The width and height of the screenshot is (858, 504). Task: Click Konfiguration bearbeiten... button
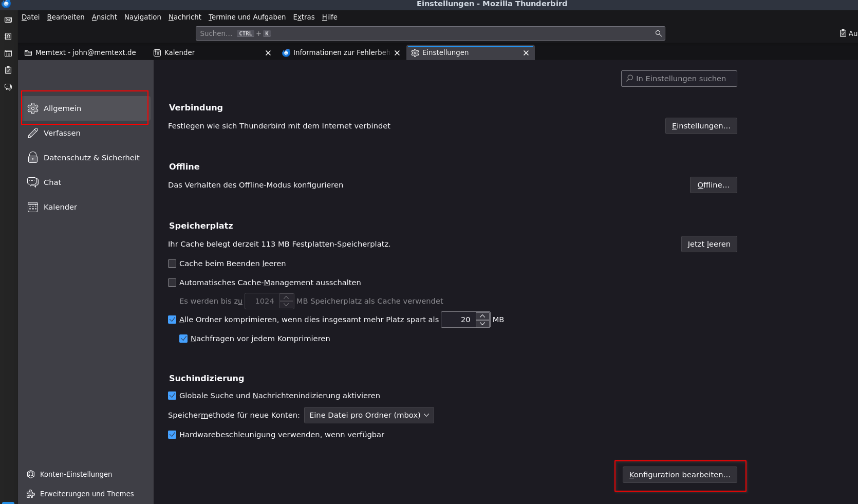click(x=680, y=475)
